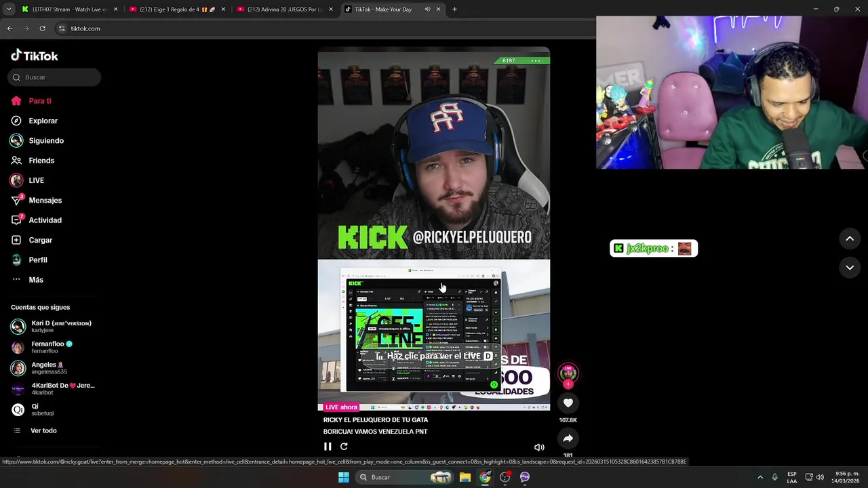This screenshot has height=488, width=868.
Task: Switch to Adivina 20 JUEGOS tab
Action: tap(283, 9)
